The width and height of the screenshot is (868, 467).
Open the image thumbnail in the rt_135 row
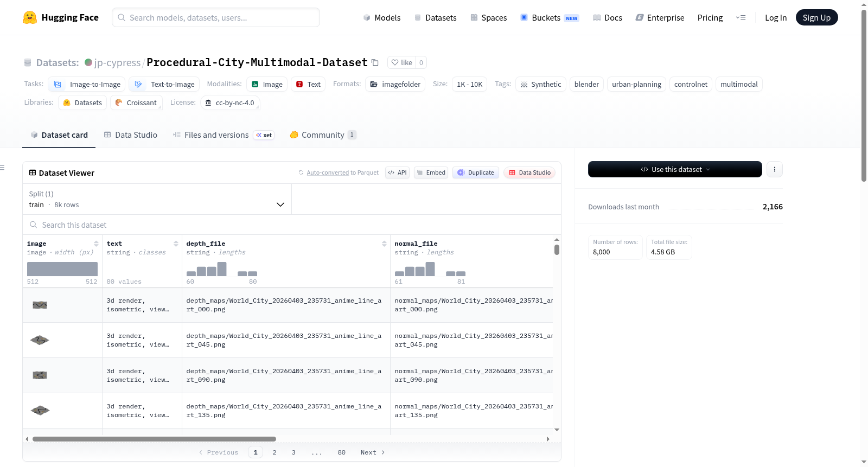40,410
